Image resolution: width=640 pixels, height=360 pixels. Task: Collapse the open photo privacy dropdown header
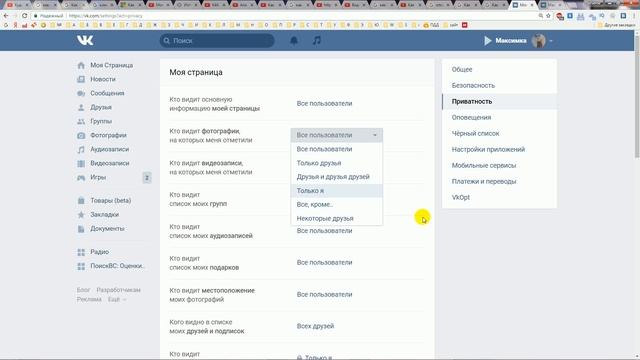pyautogui.click(x=337, y=135)
